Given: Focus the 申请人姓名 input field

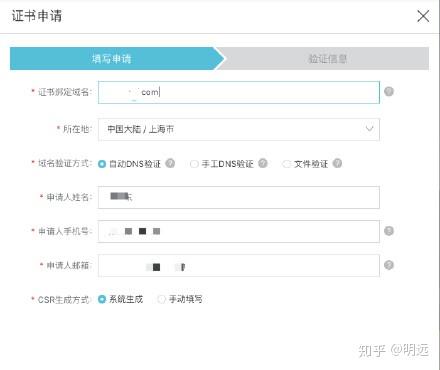Looking at the screenshot, I should [x=239, y=197].
